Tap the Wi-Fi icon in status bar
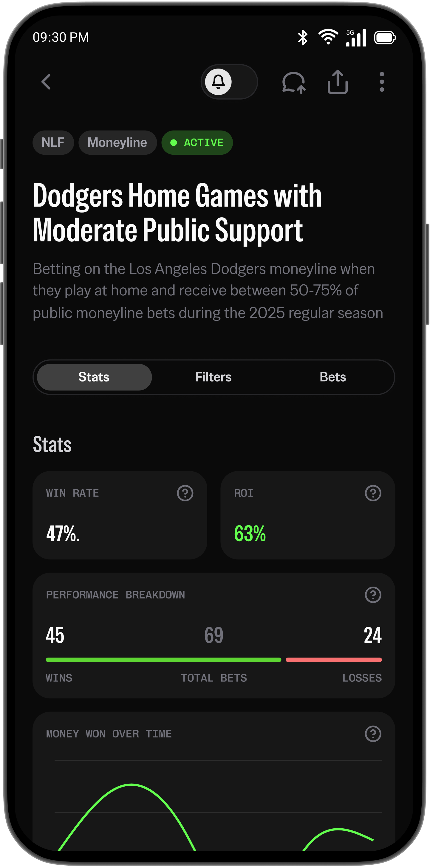 328,37
